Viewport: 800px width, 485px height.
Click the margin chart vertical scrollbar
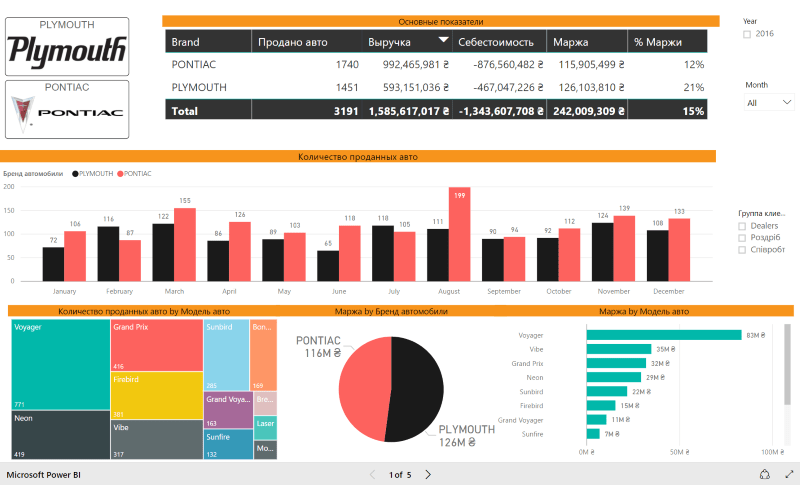[787, 364]
